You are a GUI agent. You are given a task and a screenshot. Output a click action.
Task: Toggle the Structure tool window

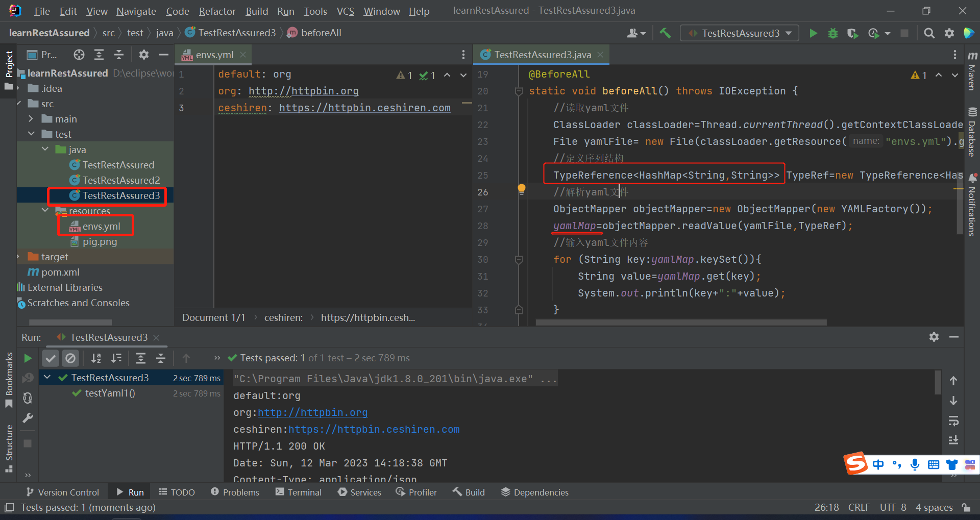coord(9,448)
